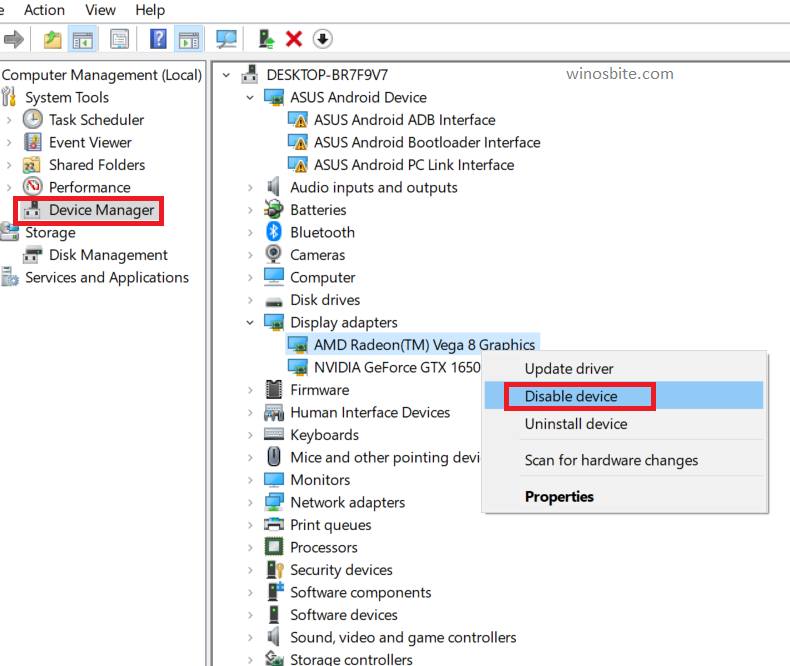Click the Firmware chip icon

point(274,389)
